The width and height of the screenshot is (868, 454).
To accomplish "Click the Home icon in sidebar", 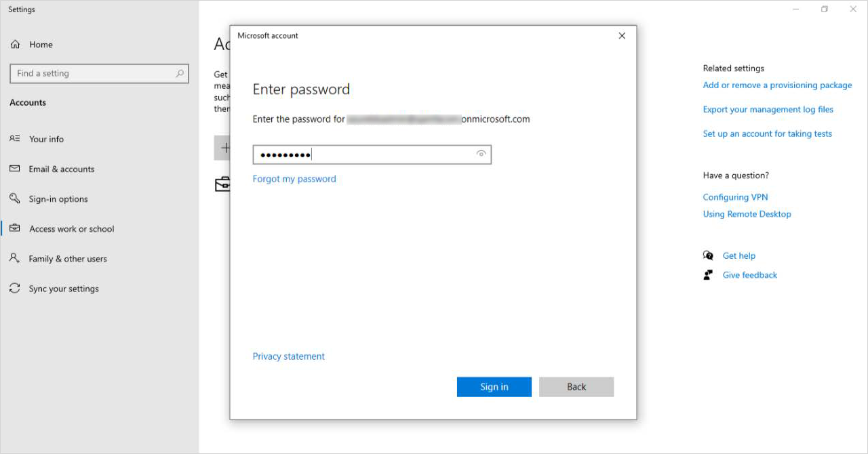I will [15, 45].
